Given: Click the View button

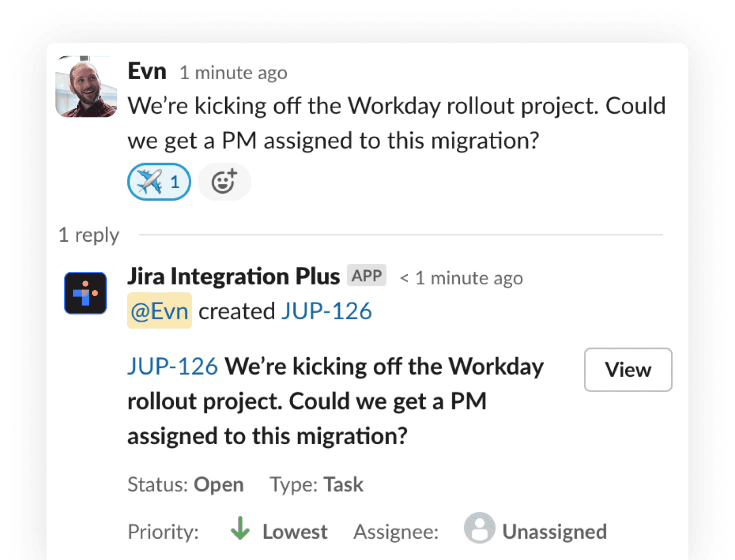Looking at the screenshot, I should pos(628,370).
